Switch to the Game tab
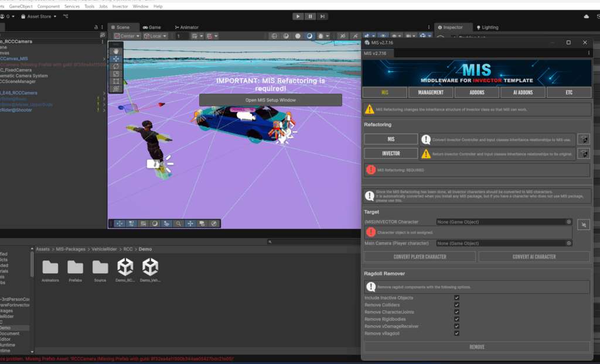600x364 pixels. click(151, 27)
